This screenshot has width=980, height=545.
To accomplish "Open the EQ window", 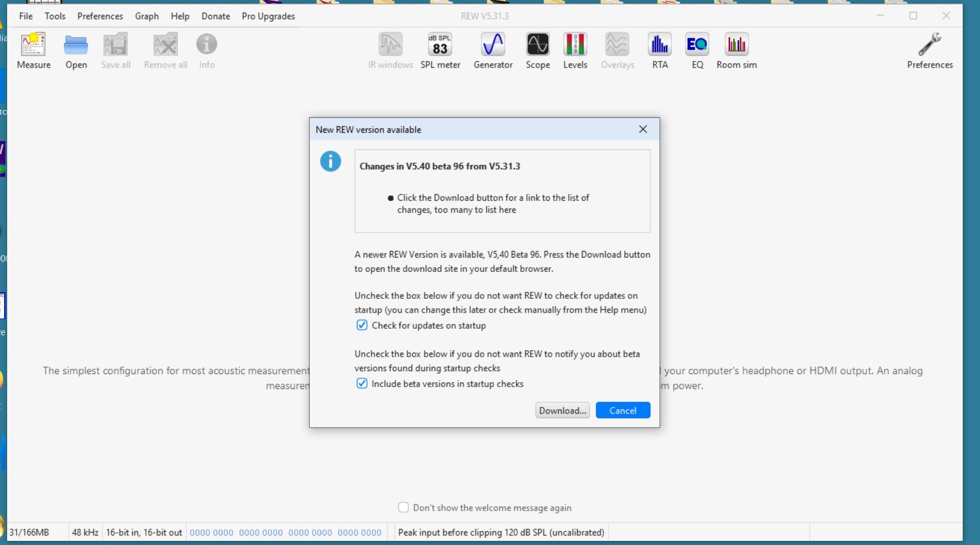I will tap(697, 51).
